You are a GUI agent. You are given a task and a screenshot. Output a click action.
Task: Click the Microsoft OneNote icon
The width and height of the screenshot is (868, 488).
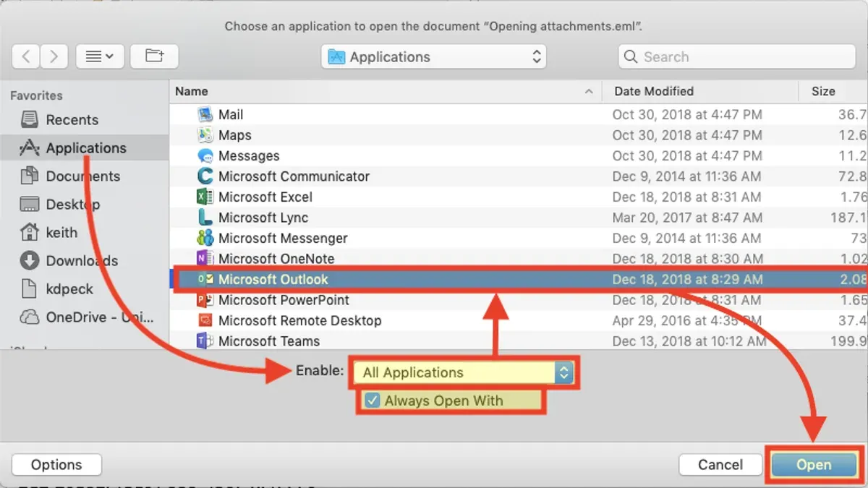point(205,259)
